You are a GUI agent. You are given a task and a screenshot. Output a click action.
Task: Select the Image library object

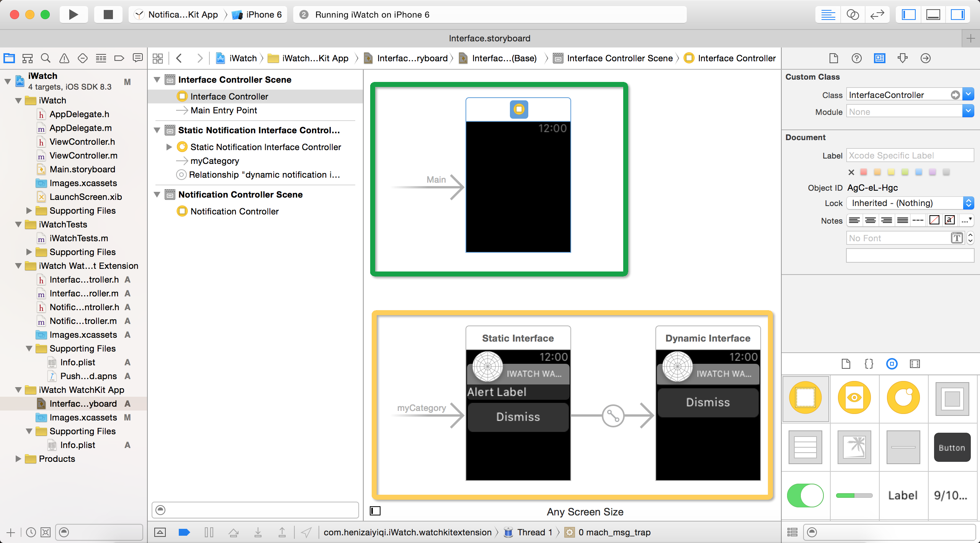pyautogui.click(x=854, y=447)
